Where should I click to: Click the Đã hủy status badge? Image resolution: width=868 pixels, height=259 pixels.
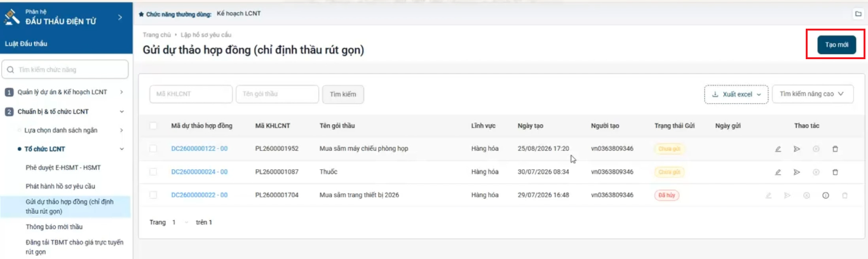tap(667, 195)
